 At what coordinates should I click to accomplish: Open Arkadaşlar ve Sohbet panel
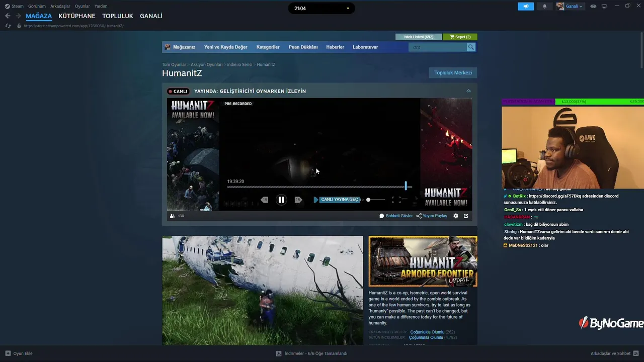tap(615, 353)
